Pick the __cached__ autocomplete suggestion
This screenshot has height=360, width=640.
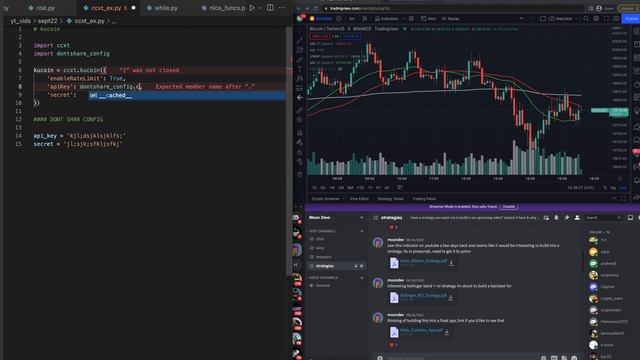point(187,96)
